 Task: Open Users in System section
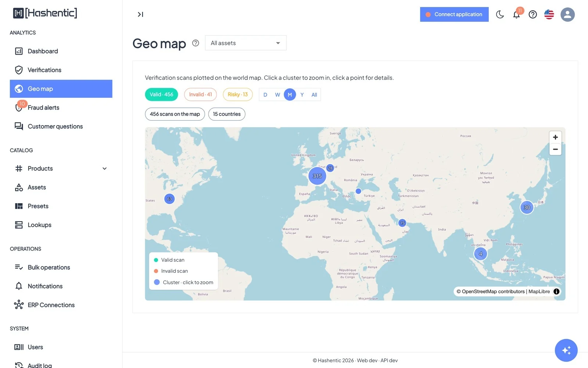click(x=61, y=347)
